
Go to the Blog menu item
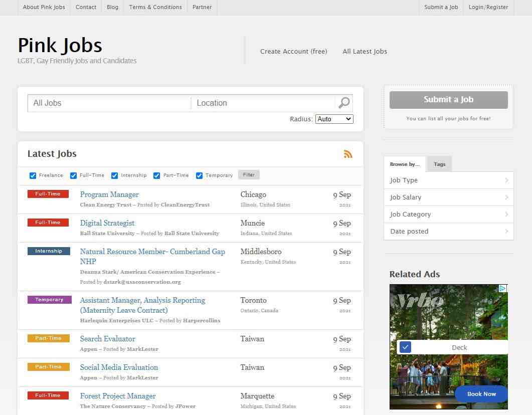click(113, 7)
